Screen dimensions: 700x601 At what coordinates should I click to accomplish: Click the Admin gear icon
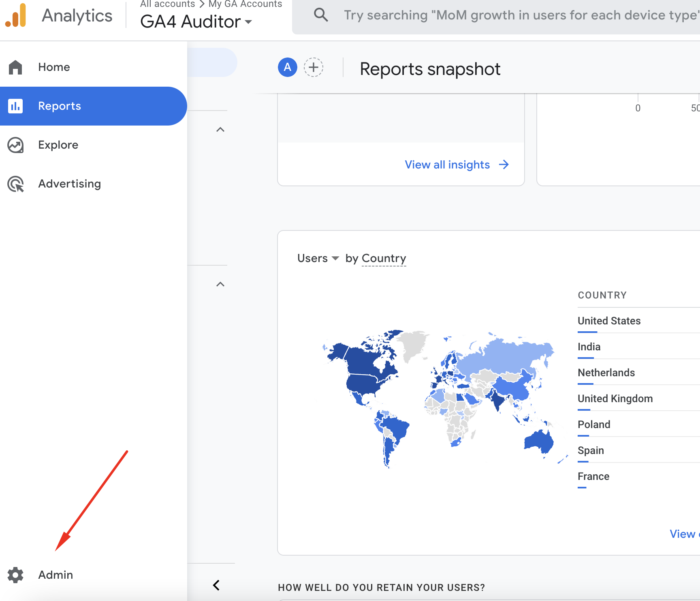click(x=15, y=575)
